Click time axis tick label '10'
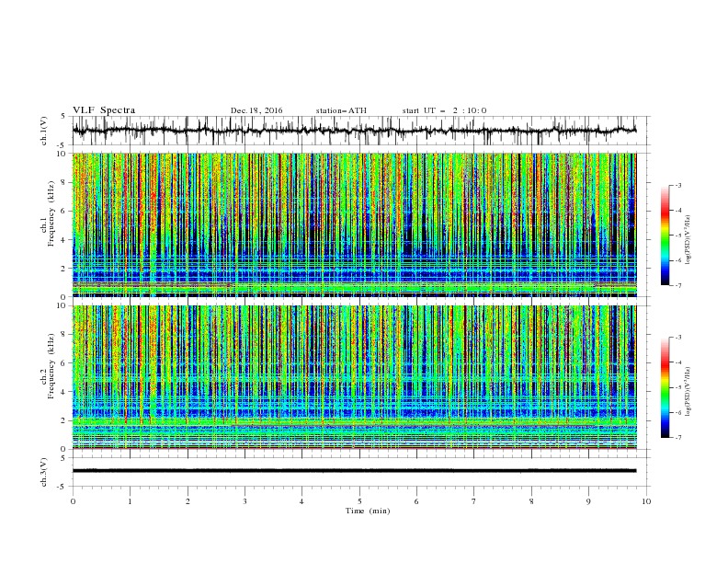Viewport: 728px width, 563px height. (646, 501)
